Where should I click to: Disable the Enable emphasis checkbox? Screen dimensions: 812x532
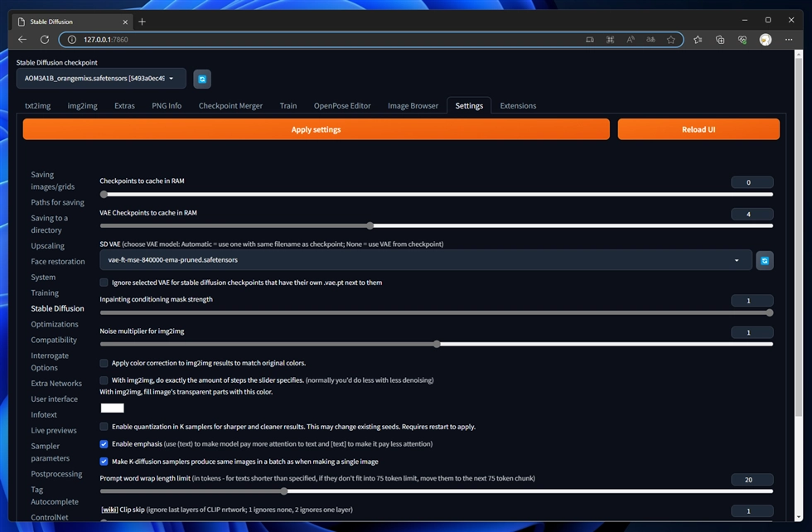(104, 444)
